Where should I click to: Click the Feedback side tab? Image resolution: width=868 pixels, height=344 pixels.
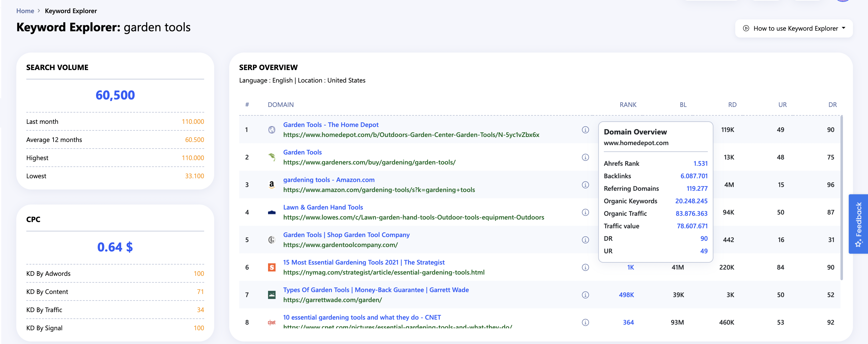point(858,224)
